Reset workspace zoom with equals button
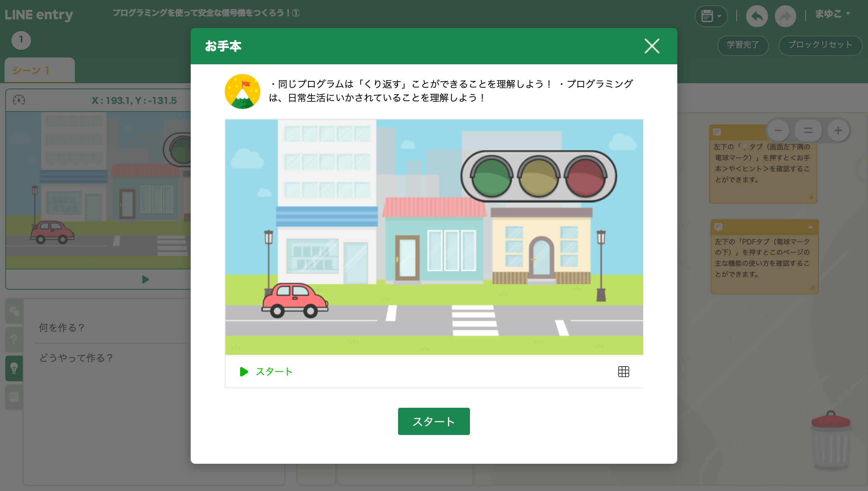 (808, 131)
